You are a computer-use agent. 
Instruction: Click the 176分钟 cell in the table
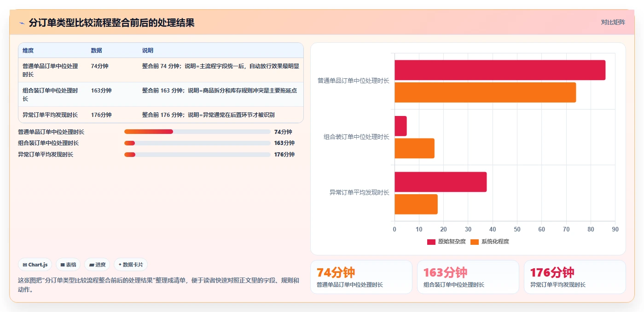click(101, 115)
